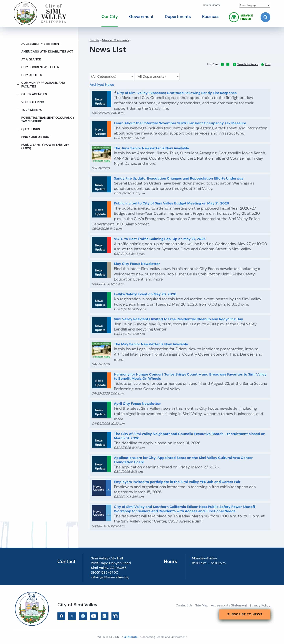The height and width of the screenshot is (644, 284).
Task: Click May Senior Newsletter thumbnail image
Action: point(101,350)
